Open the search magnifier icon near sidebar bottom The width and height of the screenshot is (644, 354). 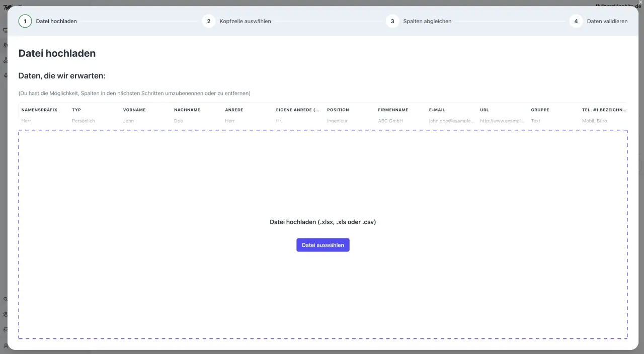click(x=5, y=299)
